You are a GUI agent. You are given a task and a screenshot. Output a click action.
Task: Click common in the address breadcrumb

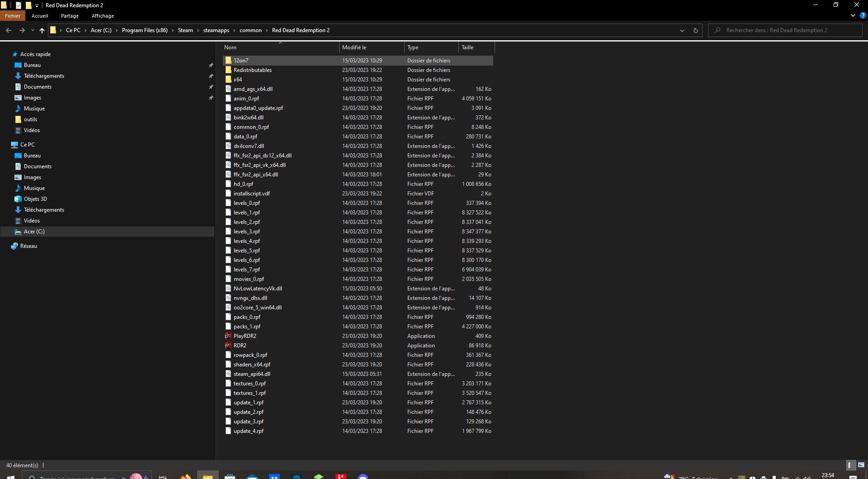[x=250, y=30]
